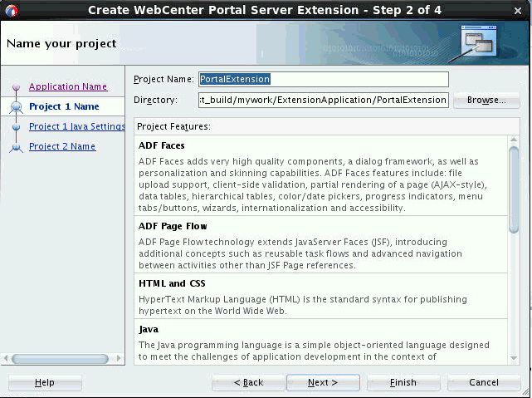The height and width of the screenshot is (398, 532).
Task: Click the Project Features vertical scrollbar thumb
Action: click(514, 189)
